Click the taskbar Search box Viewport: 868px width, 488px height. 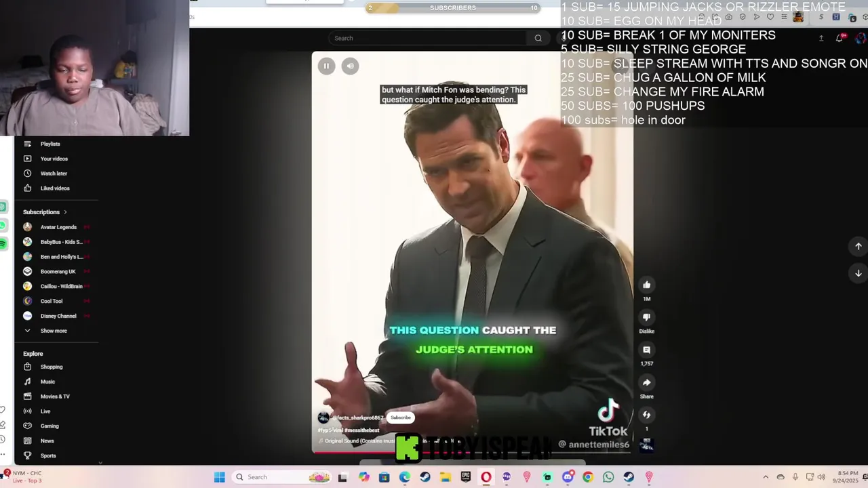tap(281, 477)
